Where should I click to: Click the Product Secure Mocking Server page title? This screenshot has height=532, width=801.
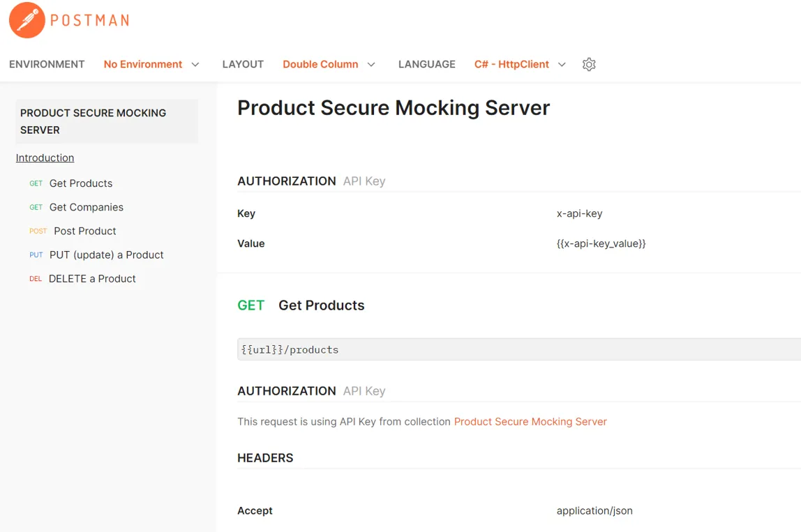tap(394, 108)
